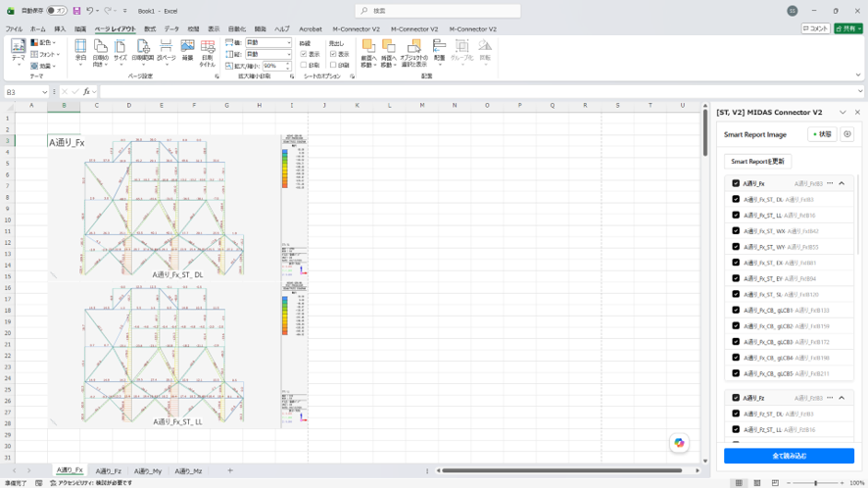Open the page Orientation menu

coord(100,53)
